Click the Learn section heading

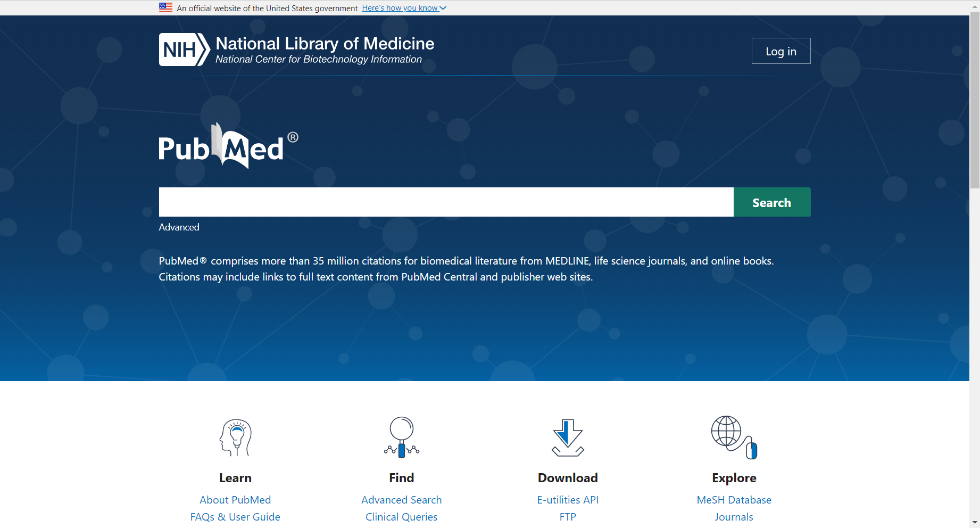click(x=235, y=478)
